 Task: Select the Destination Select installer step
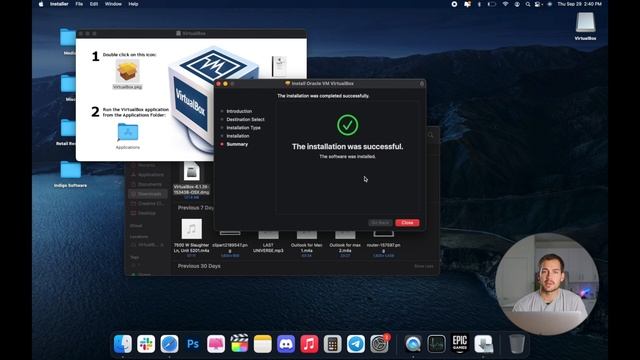(245, 119)
